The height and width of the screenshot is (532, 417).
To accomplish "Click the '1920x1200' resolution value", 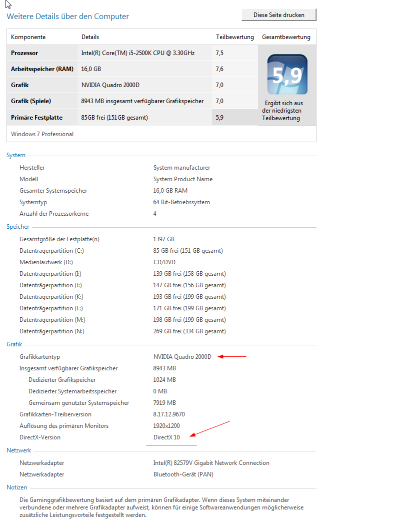I will coord(166,426).
